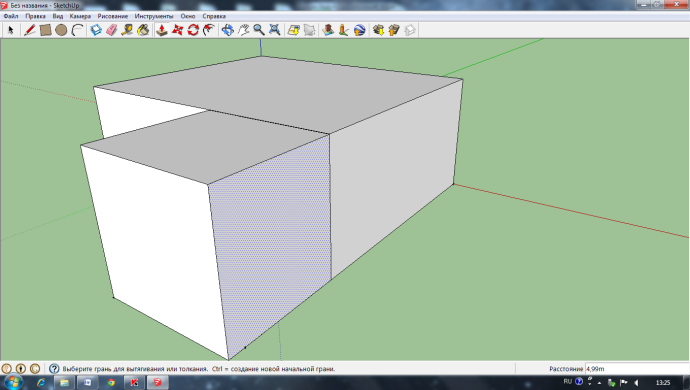Select the Circle tool
690x390 pixels.
point(61,30)
